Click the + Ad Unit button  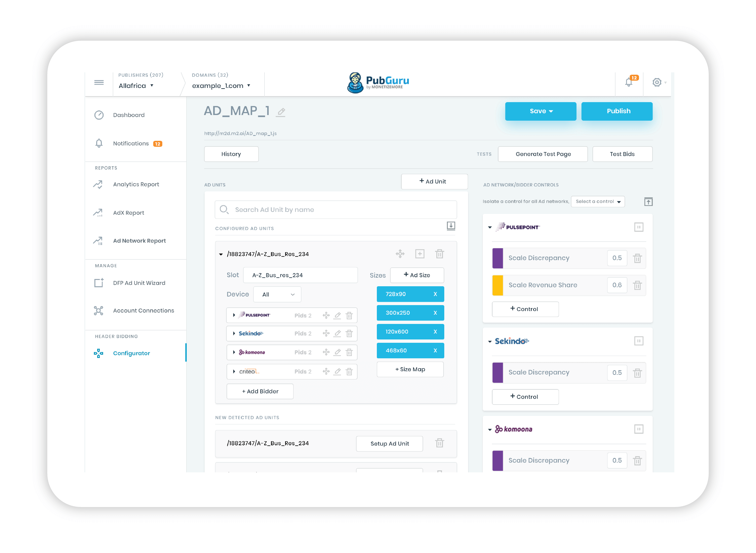[x=434, y=181]
